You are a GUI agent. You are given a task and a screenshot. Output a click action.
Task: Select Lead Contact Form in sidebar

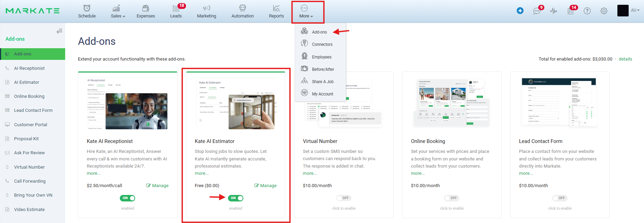pyautogui.click(x=33, y=110)
